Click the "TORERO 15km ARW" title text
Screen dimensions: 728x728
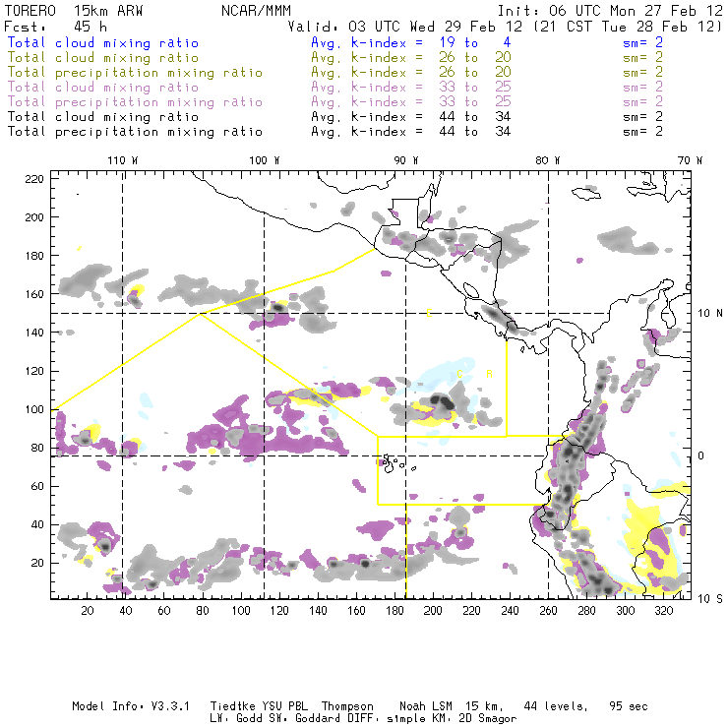(74, 11)
